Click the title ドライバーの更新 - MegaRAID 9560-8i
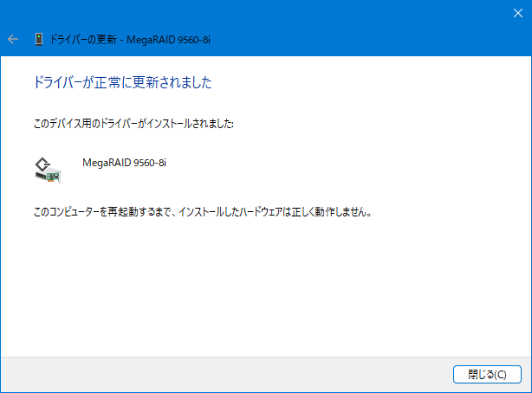532x393 pixels. [130, 40]
